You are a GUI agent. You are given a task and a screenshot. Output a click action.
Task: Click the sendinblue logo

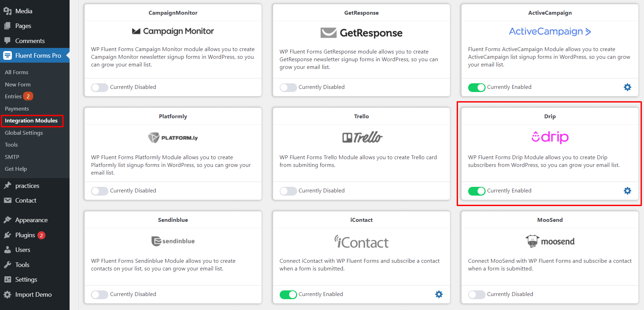pyautogui.click(x=173, y=241)
